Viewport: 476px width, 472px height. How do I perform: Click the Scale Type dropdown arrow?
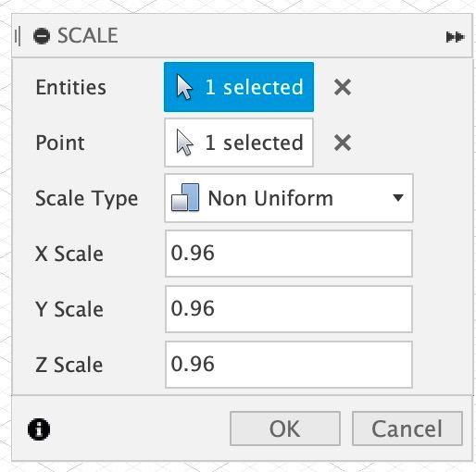397,197
